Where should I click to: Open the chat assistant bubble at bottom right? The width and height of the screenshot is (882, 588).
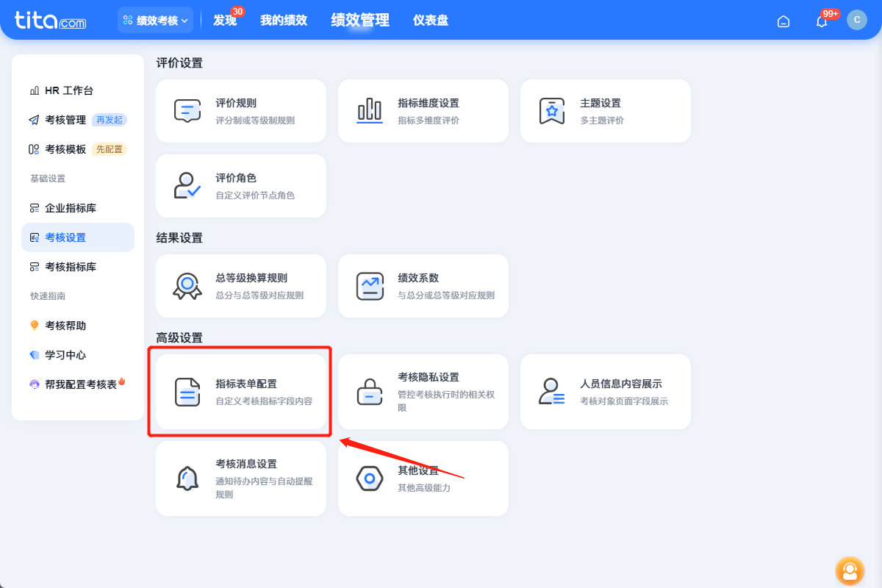point(850,571)
